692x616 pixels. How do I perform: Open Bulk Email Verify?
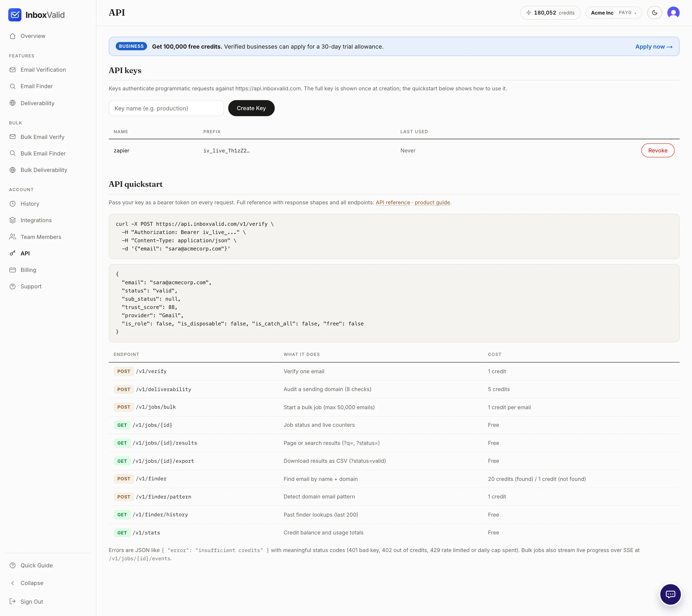42,137
